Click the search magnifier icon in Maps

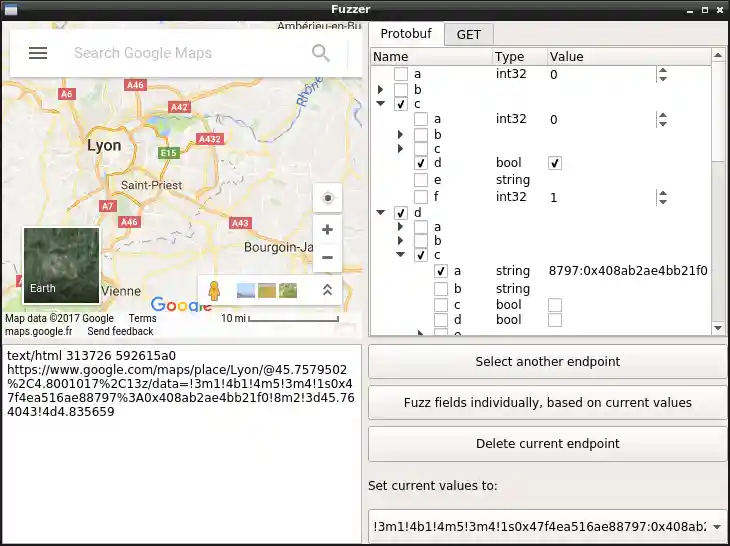tap(321, 53)
